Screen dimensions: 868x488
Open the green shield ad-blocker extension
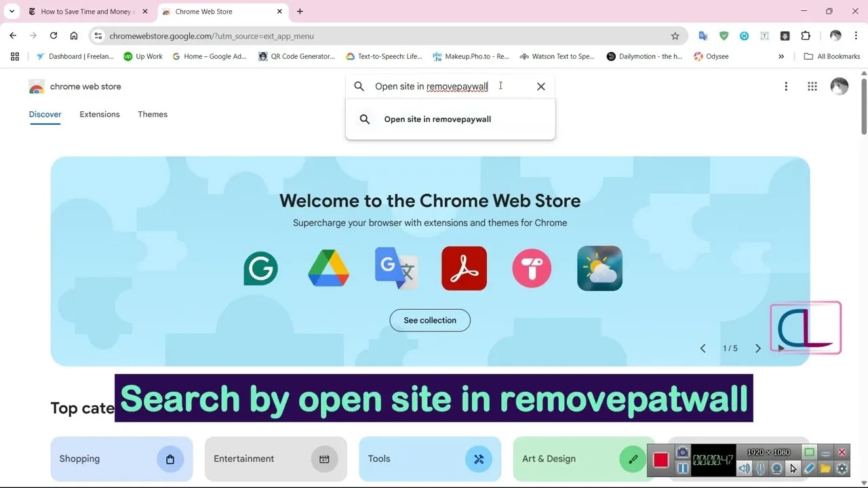(724, 36)
